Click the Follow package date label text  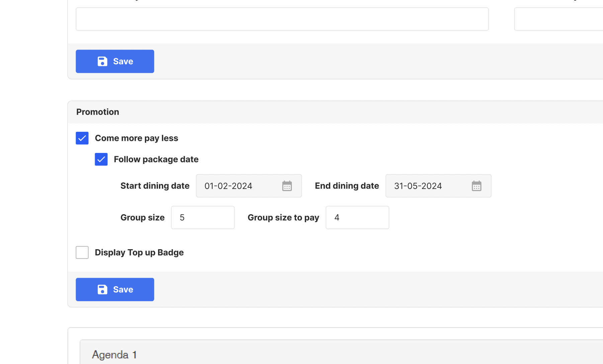pos(156,159)
